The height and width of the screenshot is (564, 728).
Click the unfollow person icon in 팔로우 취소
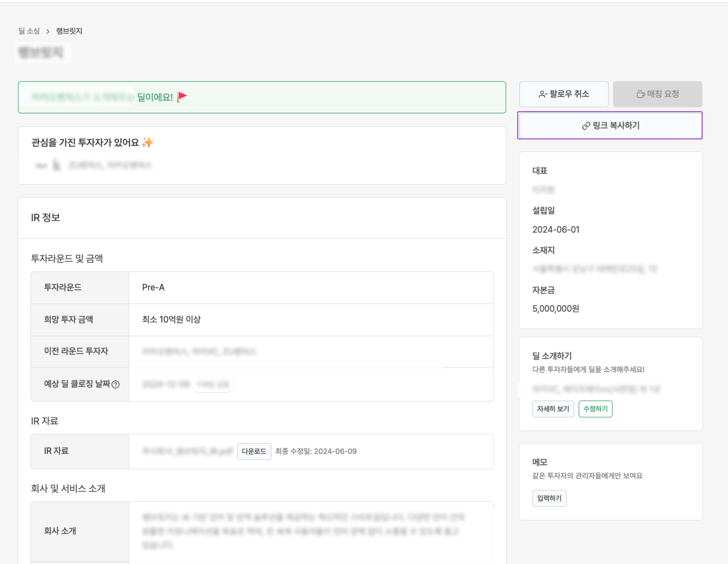pos(543,94)
